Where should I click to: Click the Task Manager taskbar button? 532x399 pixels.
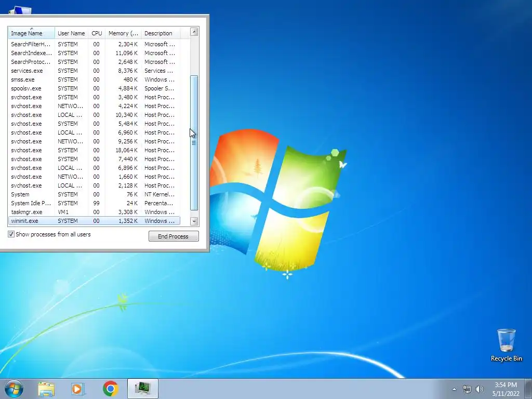pos(143,389)
